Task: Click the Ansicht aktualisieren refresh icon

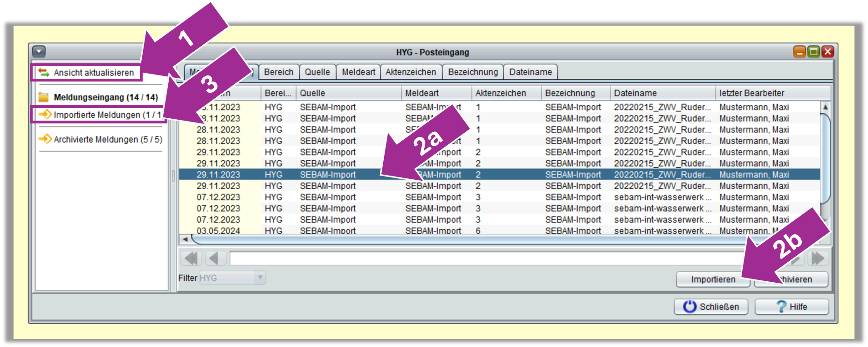Action: [44, 73]
